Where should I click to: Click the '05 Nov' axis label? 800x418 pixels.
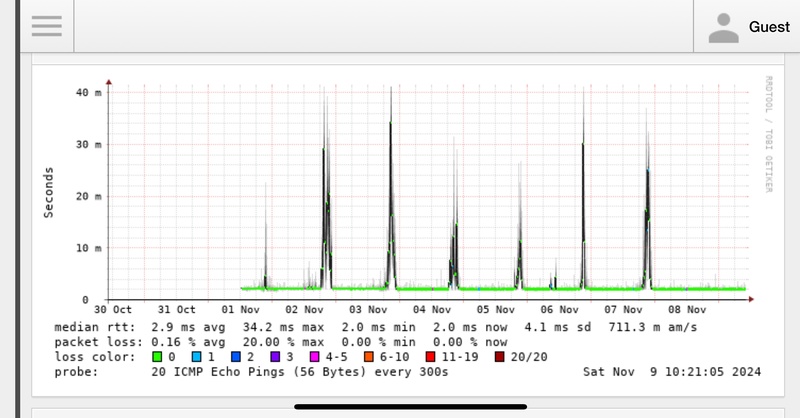click(496, 310)
